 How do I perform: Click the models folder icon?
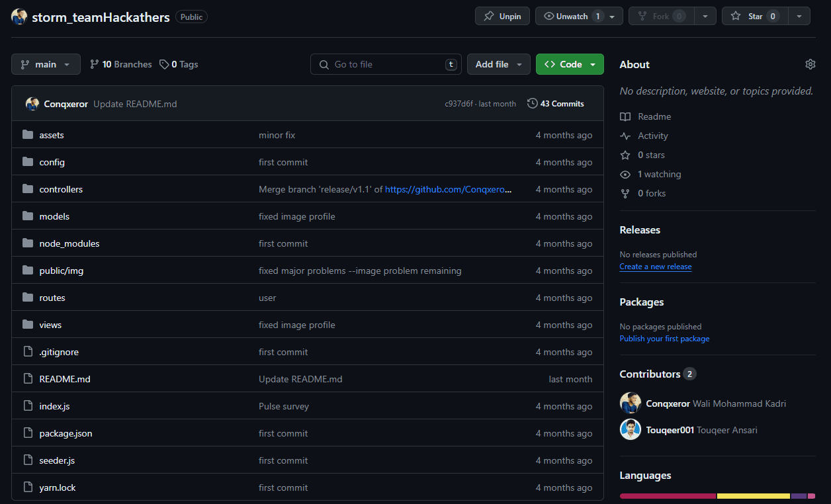[28, 216]
